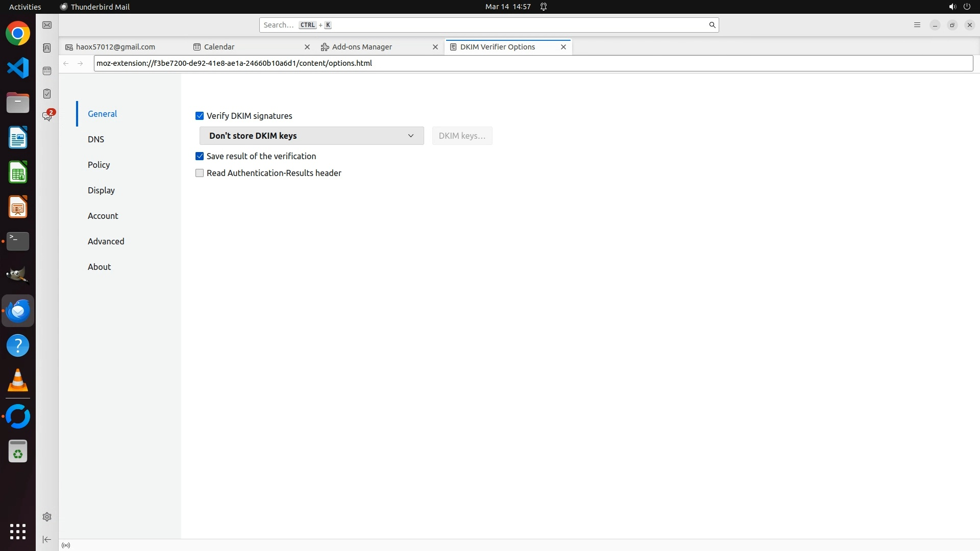Click the search magnifier icon
This screenshot has height=551, width=980.
(x=712, y=25)
